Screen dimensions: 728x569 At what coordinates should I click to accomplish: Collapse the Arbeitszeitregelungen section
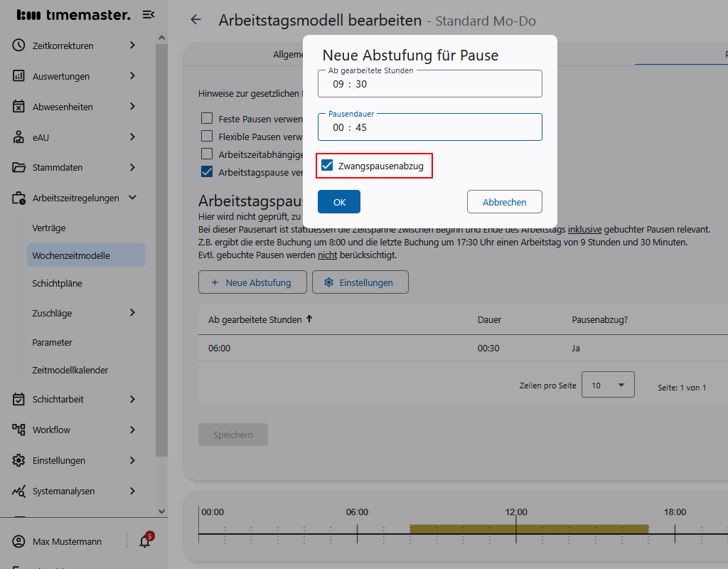[132, 198]
